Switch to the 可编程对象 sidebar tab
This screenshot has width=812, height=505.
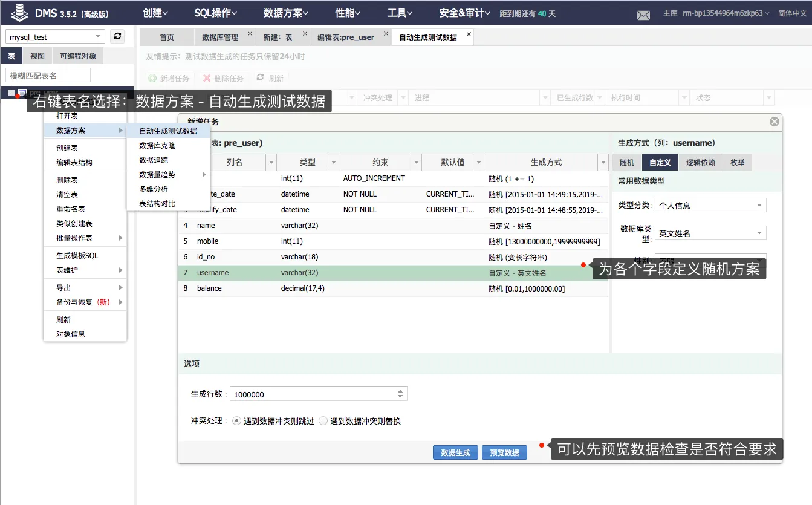[x=78, y=56]
